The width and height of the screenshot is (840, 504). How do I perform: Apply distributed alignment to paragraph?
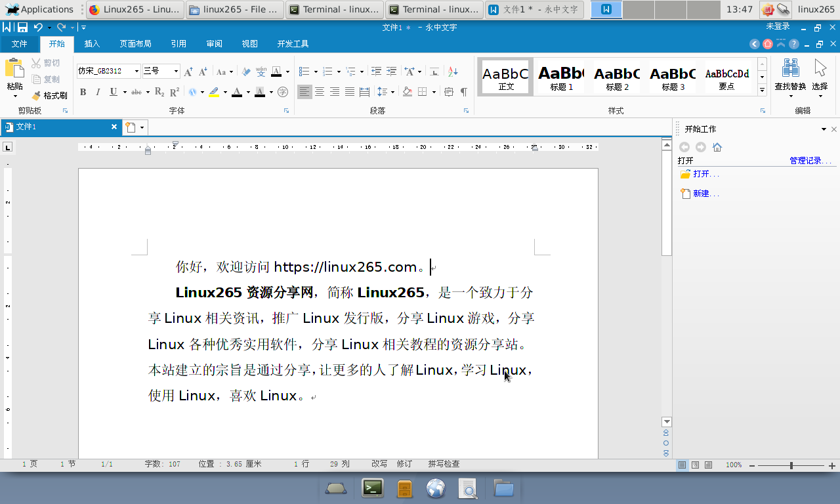[x=365, y=92]
